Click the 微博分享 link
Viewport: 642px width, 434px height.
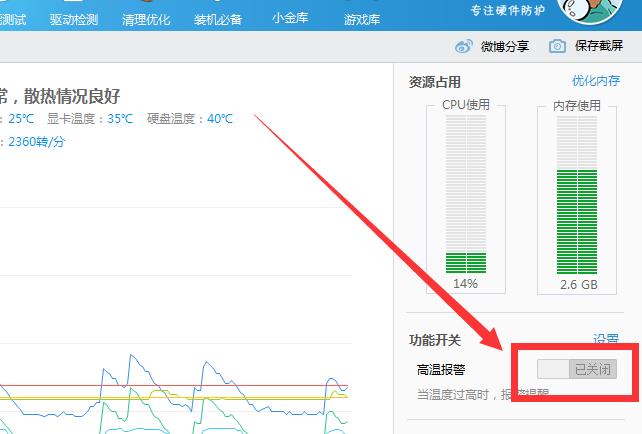505,46
